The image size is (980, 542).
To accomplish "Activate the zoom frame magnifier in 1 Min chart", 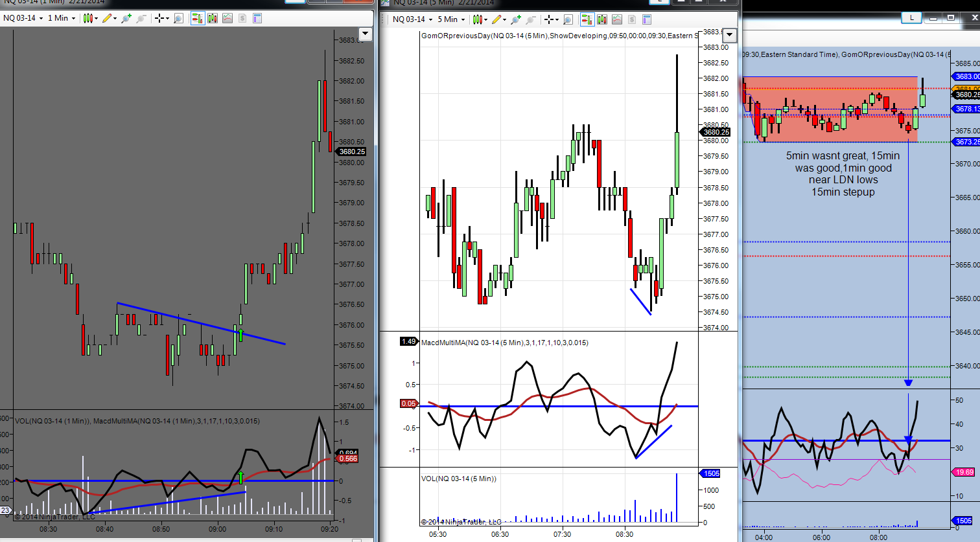I will pos(179,18).
